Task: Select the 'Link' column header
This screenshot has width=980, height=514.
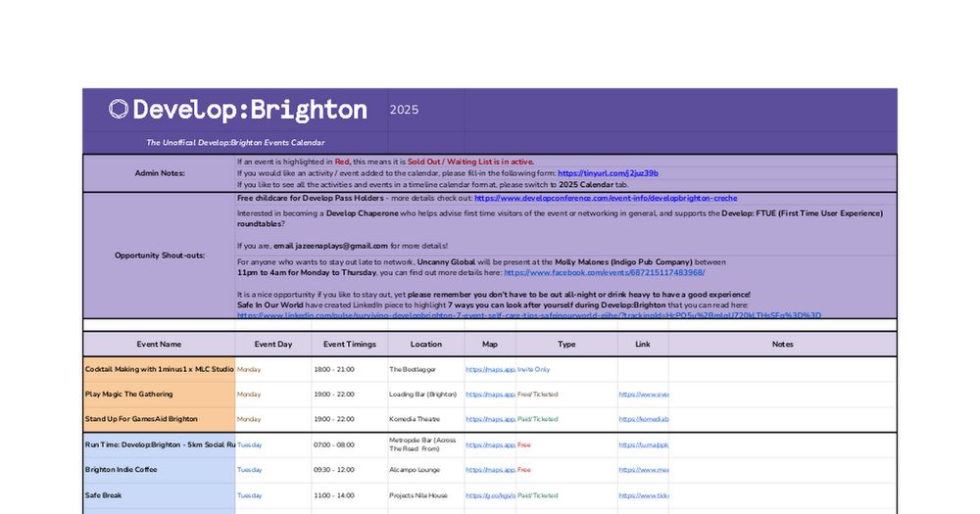Action: (643, 344)
